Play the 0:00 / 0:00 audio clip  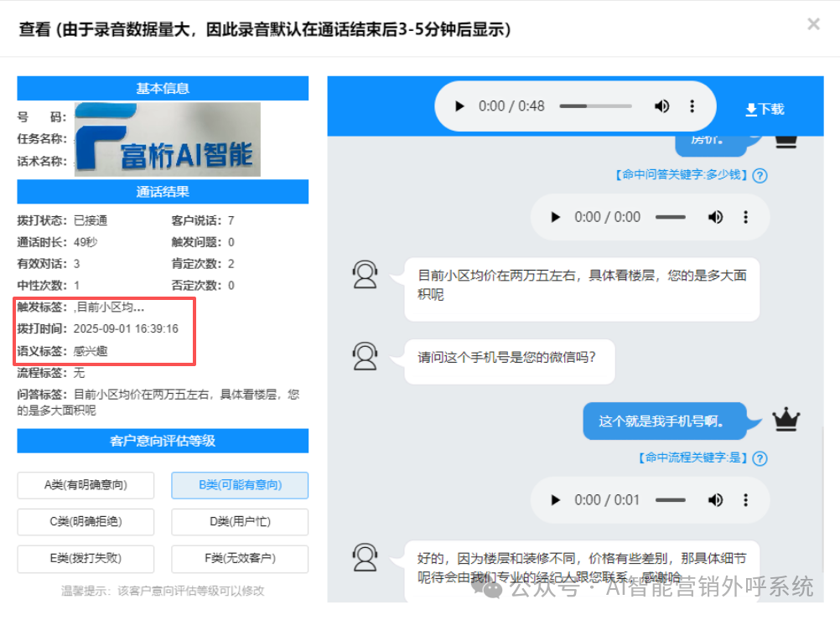point(556,217)
